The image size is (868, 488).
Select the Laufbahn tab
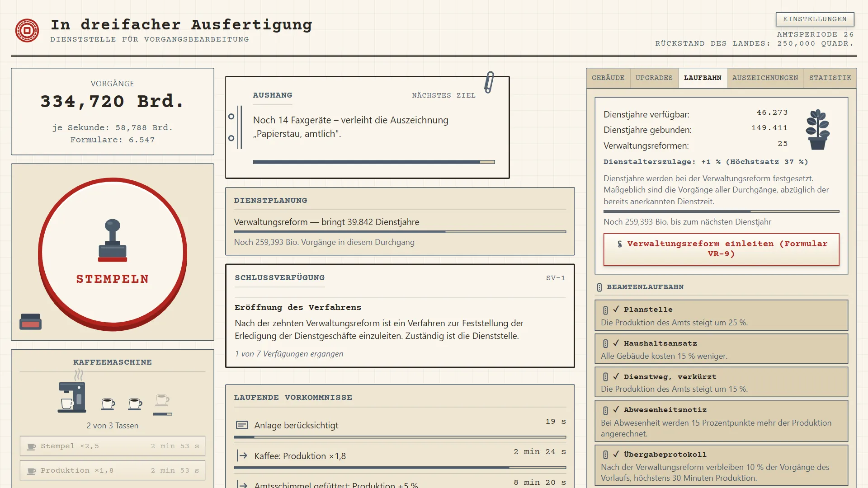[x=703, y=78]
